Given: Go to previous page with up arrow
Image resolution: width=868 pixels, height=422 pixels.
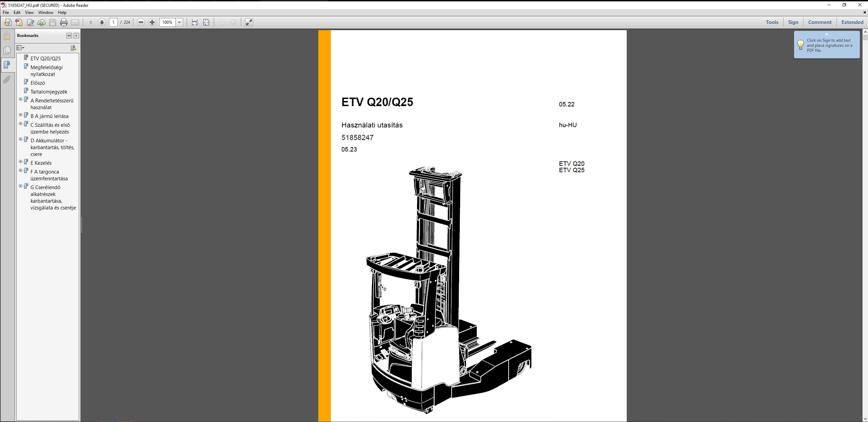Looking at the screenshot, I should pos(91,22).
